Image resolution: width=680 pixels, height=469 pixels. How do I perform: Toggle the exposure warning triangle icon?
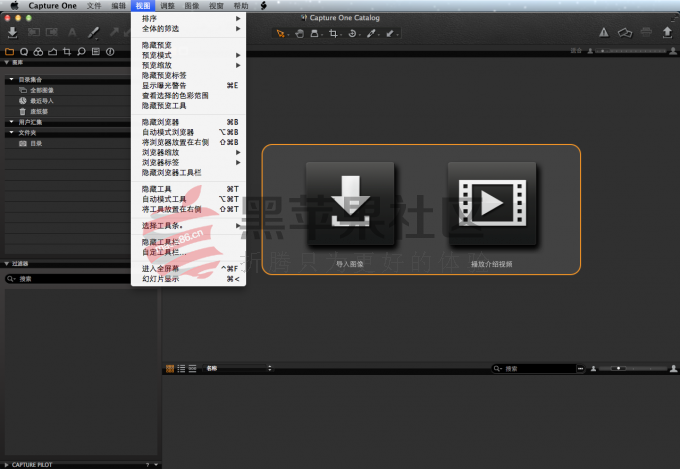coord(604,33)
